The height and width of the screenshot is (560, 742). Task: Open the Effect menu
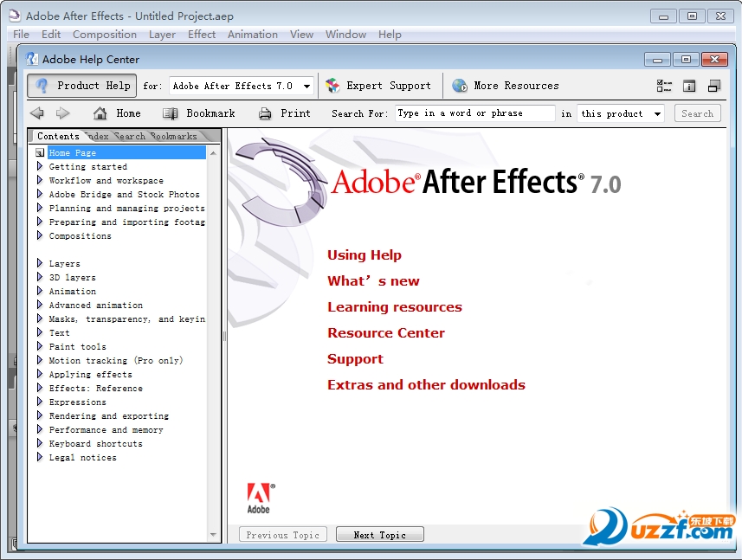tap(202, 35)
